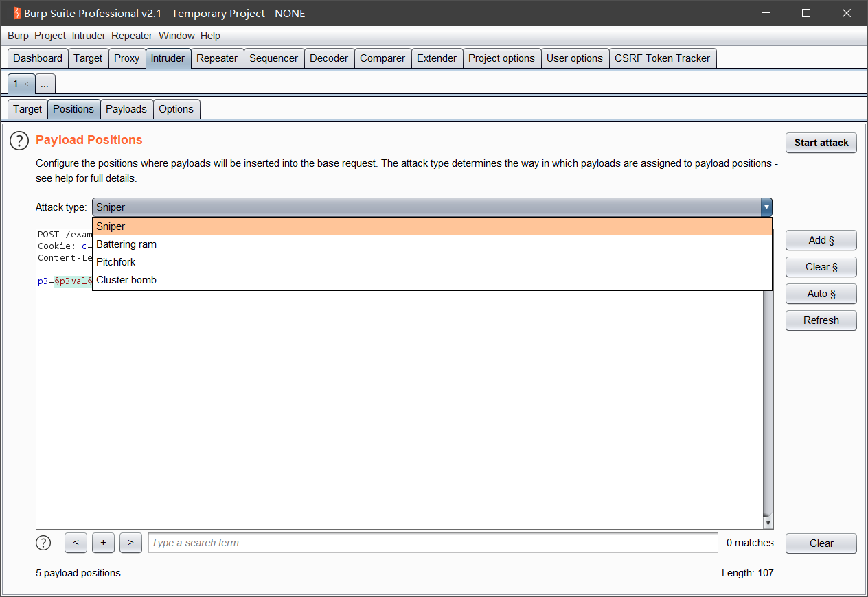
Task: Click the search help question-mark icon
Action: pyautogui.click(x=43, y=543)
